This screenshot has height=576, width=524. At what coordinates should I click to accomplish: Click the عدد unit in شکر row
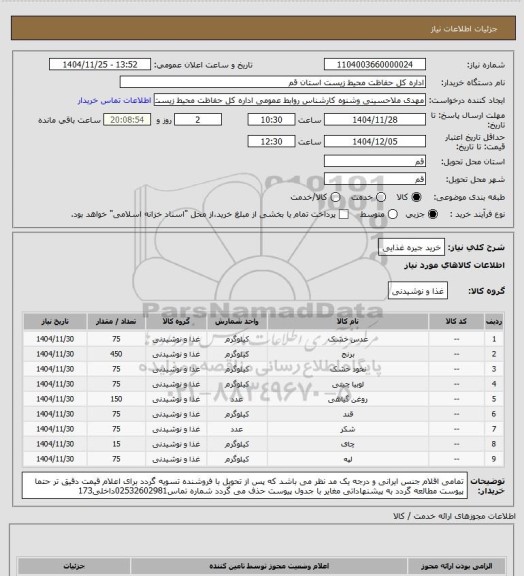point(237,429)
